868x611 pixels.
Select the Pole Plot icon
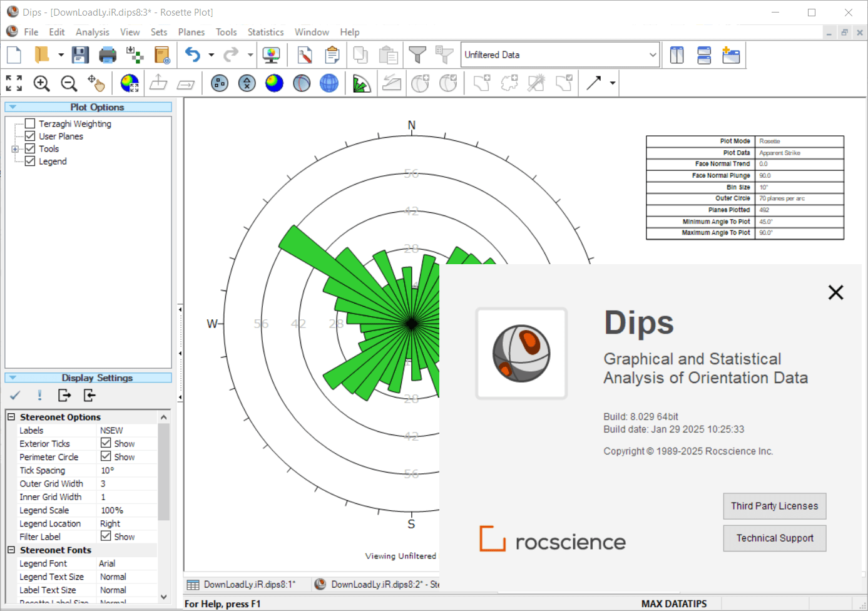pyautogui.click(x=220, y=83)
